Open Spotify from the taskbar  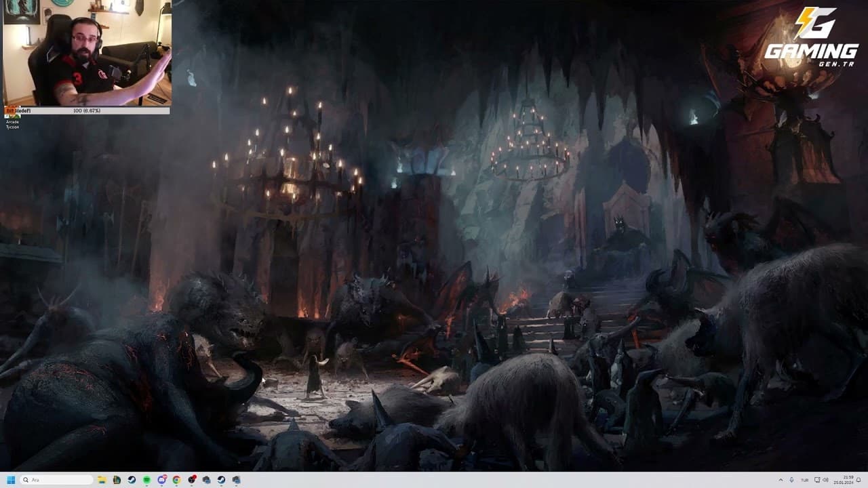pos(147,480)
